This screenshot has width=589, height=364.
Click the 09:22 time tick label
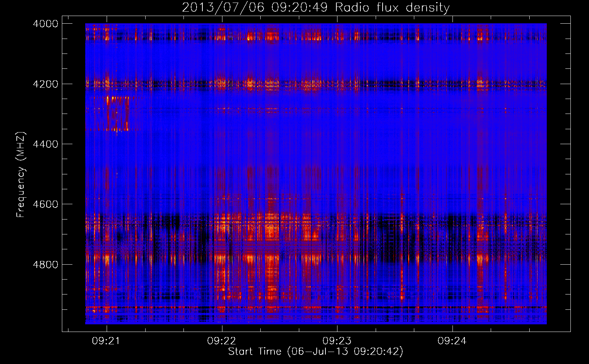[221, 341]
